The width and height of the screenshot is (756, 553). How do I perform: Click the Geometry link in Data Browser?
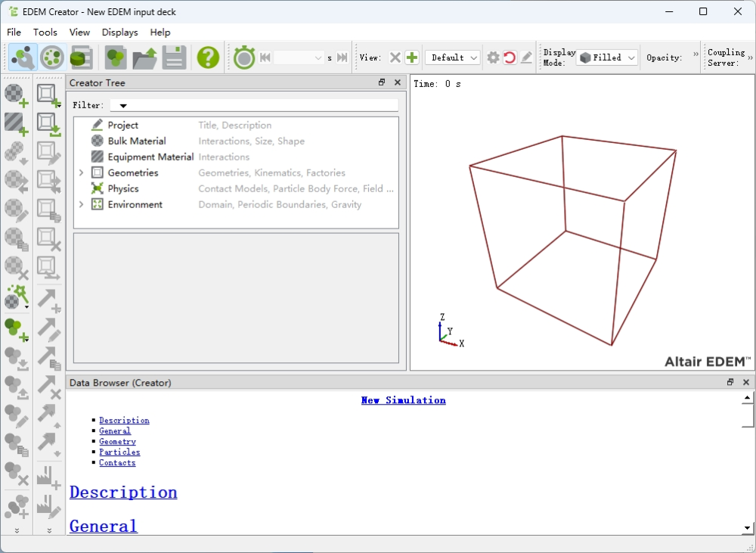coord(117,442)
